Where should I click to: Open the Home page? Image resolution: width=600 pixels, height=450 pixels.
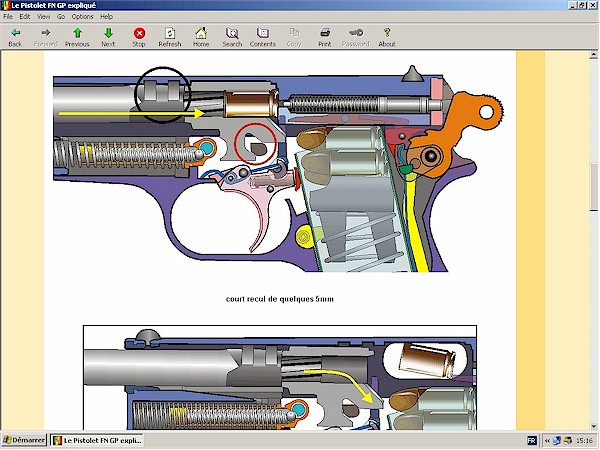click(201, 37)
